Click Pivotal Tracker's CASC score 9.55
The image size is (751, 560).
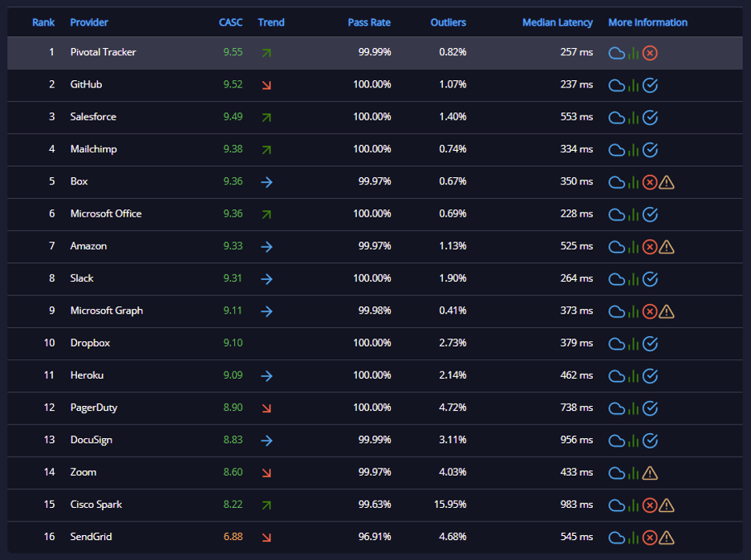[233, 52]
